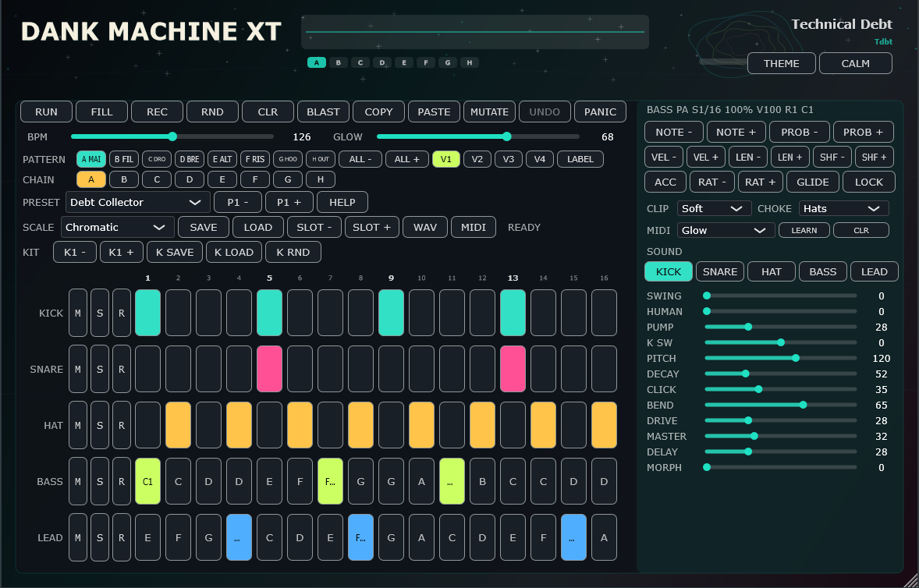Step preset back with P1 -
This screenshot has height=588, width=919.
coord(238,202)
